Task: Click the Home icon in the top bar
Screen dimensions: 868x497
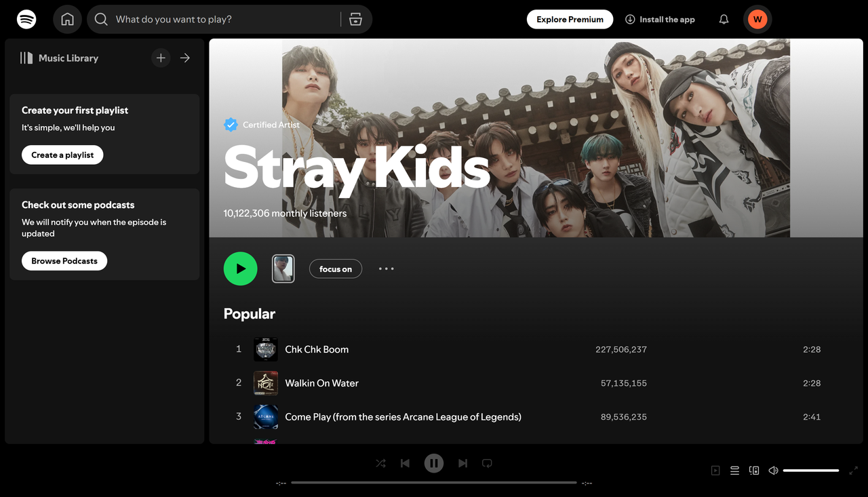Action: click(x=67, y=19)
